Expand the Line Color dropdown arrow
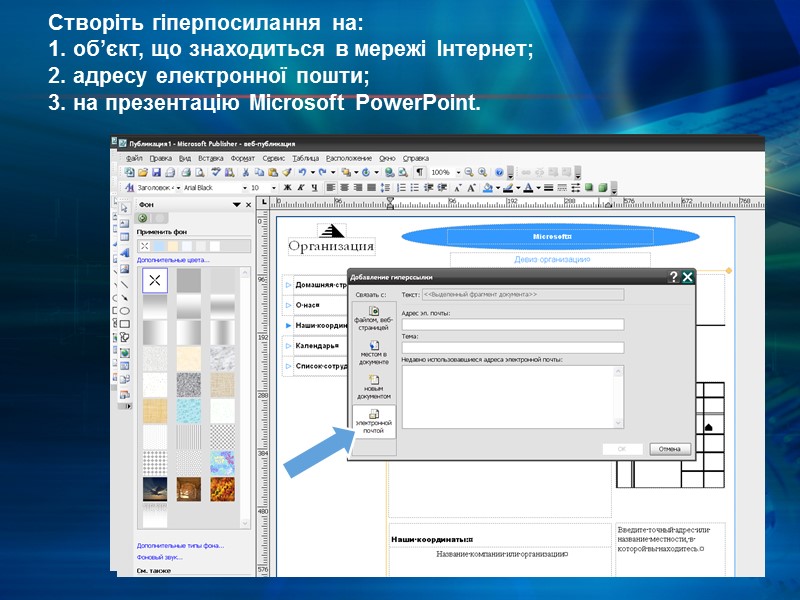The width and height of the screenshot is (800, 600). 518,188
